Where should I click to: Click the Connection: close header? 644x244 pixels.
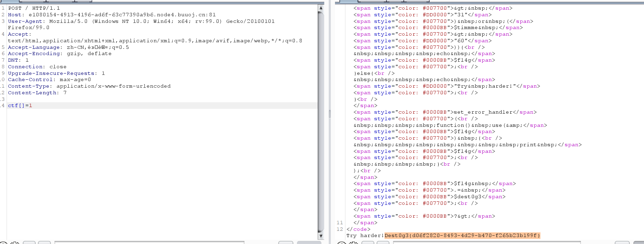pos(37,67)
